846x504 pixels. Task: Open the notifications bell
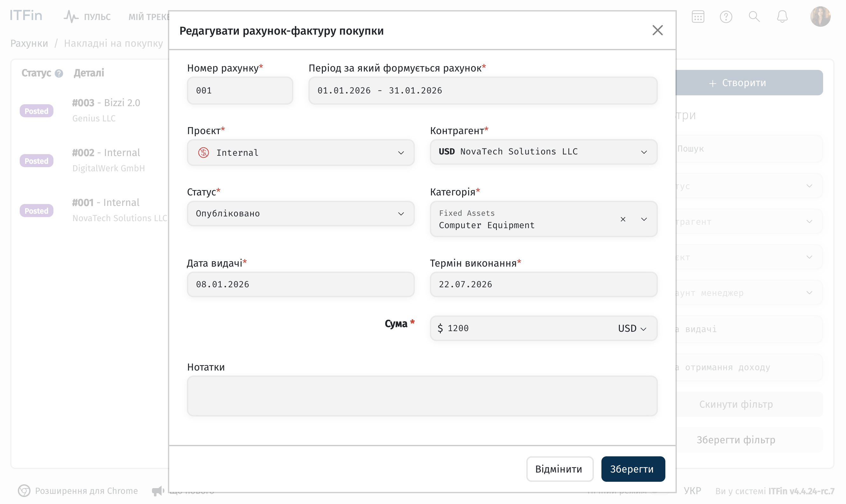[782, 16]
